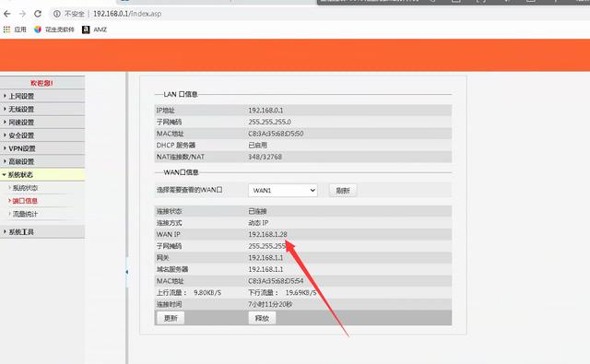Expand the 网速设置 menu
Screen dimensions: 590x364
tap(42, 123)
